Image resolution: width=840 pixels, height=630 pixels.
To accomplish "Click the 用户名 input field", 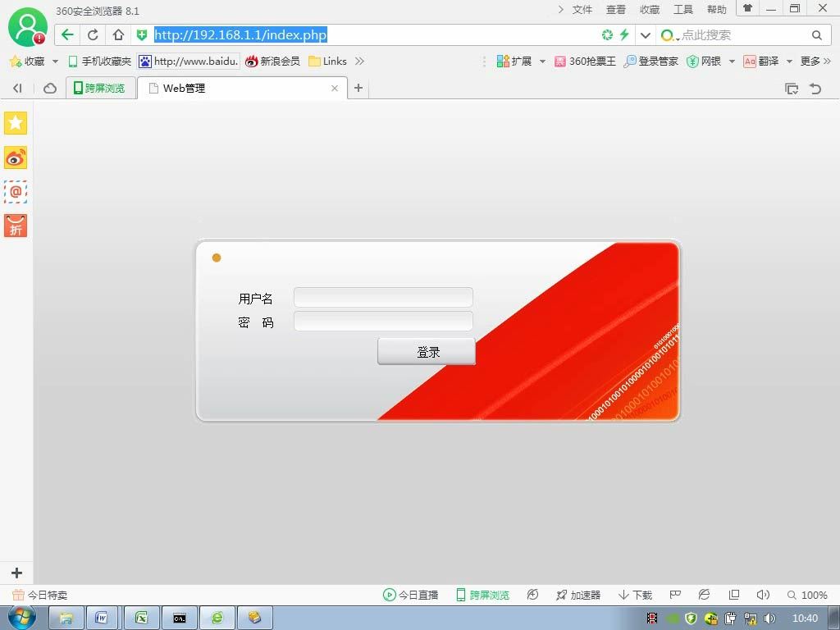I will tap(383, 297).
